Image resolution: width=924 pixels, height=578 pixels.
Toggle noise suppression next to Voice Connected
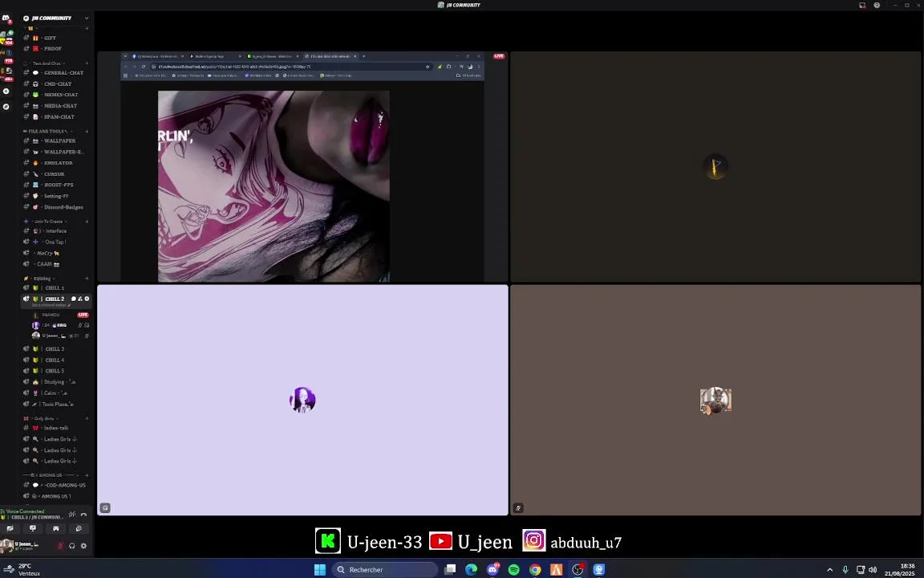(72, 515)
